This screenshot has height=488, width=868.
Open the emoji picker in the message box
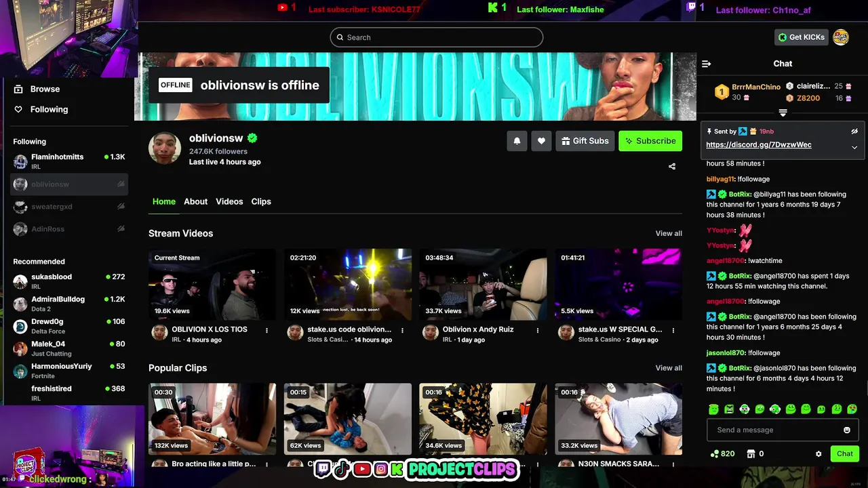pyautogui.click(x=846, y=430)
